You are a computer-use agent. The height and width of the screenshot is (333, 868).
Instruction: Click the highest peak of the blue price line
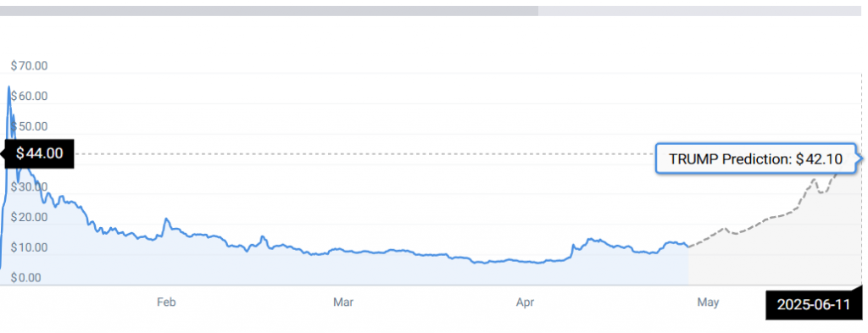pyautogui.click(x=8, y=86)
